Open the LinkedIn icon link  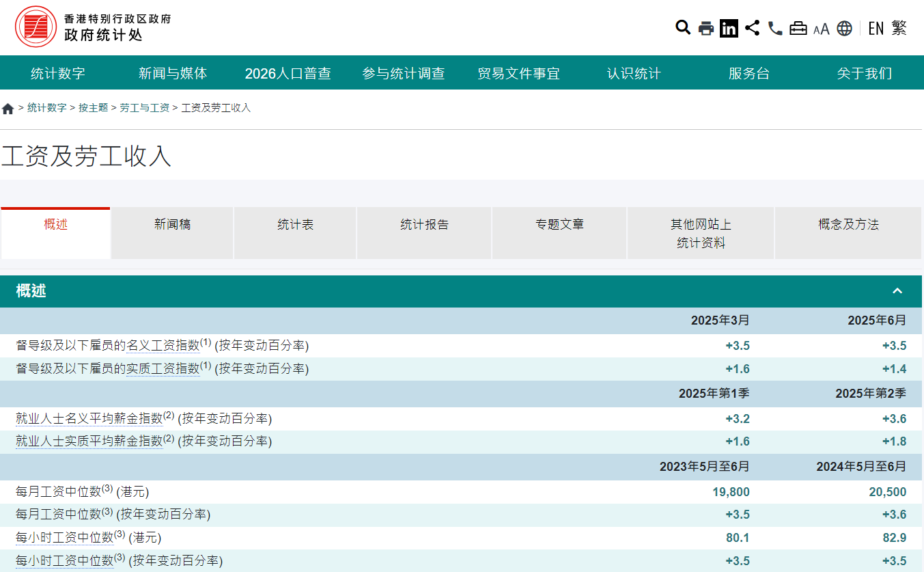pos(729,28)
